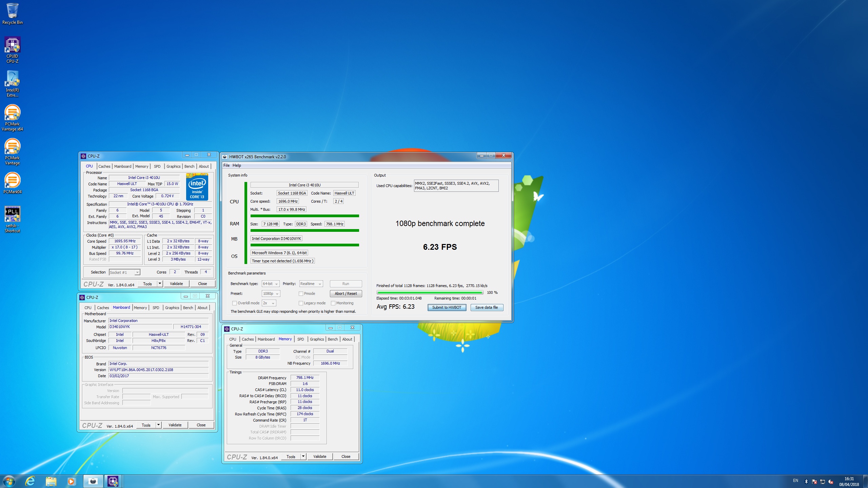Screen dimensions: 868x488
Task: Open PCMark Vantage x64 desktop shortcut
Action: click(x=12, y=118)
